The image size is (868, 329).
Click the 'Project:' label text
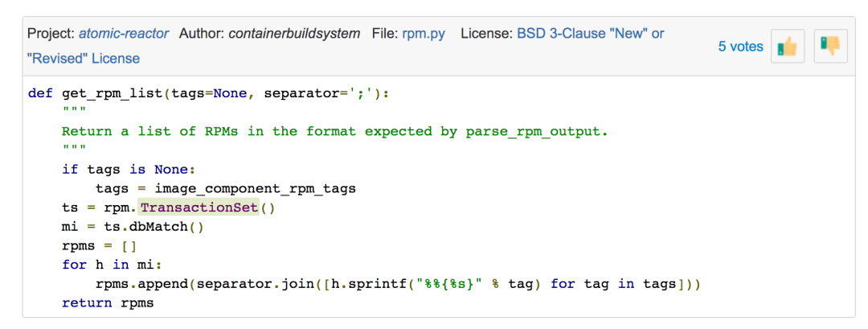[x=51, y=34]
